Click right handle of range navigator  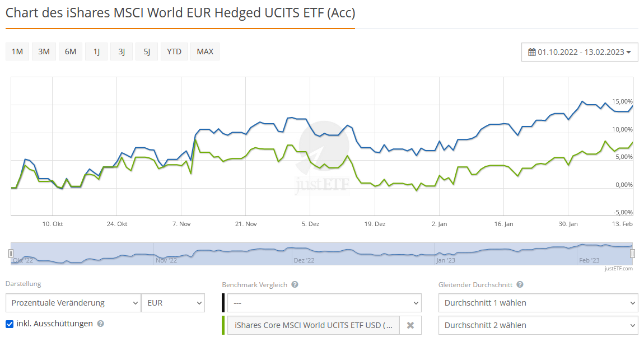tap(633, 254)
